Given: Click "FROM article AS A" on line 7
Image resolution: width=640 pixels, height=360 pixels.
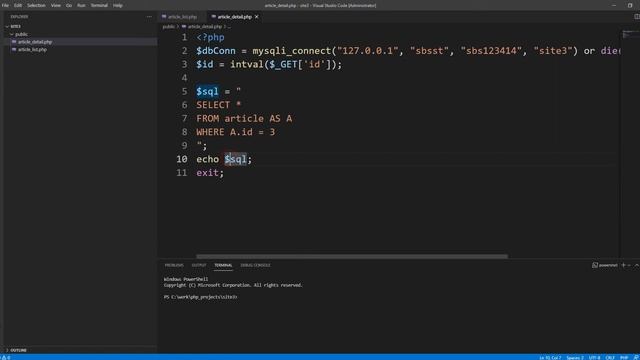Looking at the screenshot, I should coord(244,118).
